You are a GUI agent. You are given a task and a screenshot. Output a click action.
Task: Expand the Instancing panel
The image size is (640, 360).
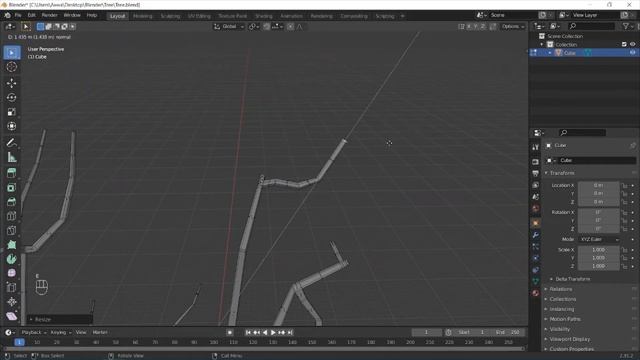pos(562,309)
